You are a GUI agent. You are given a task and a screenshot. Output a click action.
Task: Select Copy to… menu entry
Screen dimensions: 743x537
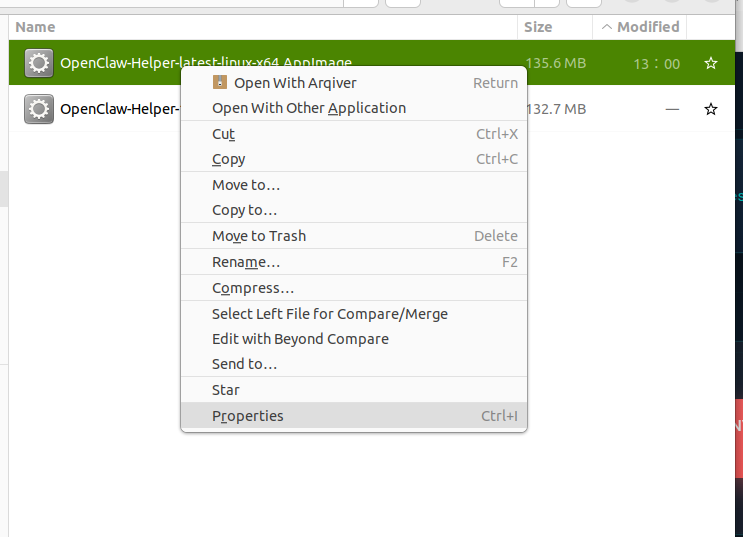click(245, 210)
